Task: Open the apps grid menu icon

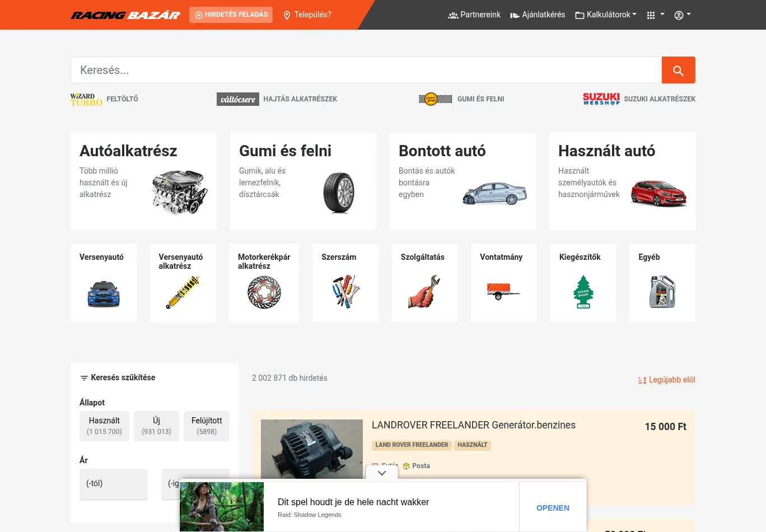Action: 655,15
